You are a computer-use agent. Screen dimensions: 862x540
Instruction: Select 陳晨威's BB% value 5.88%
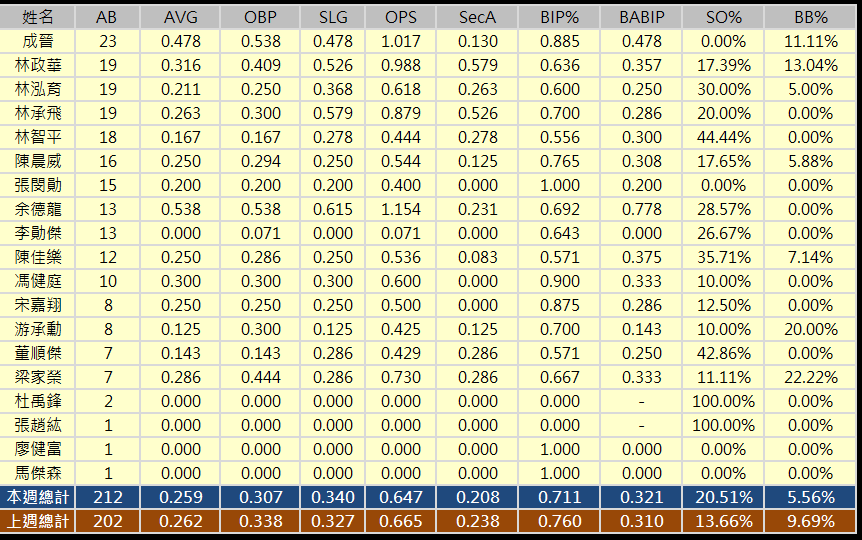[811, 161]
